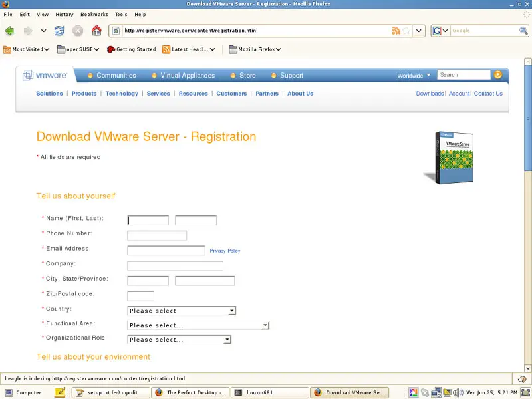Open the Worldwide region selector
This screenshot has width=532, height=399.
(414, 76)
